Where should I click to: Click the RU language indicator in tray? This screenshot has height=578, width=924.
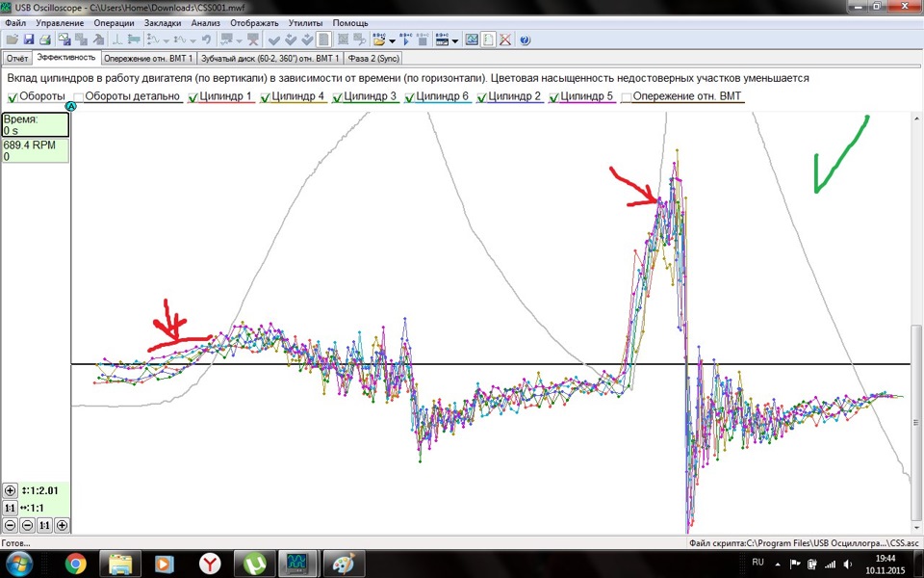(757, 562)
